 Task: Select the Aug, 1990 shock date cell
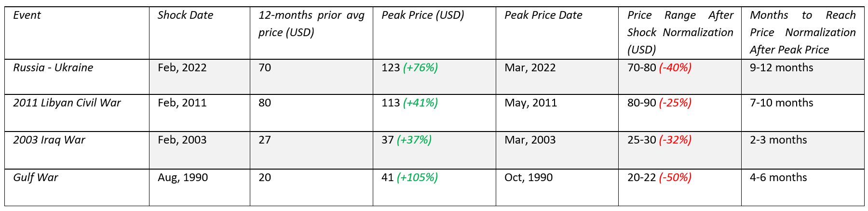[183, 178]
